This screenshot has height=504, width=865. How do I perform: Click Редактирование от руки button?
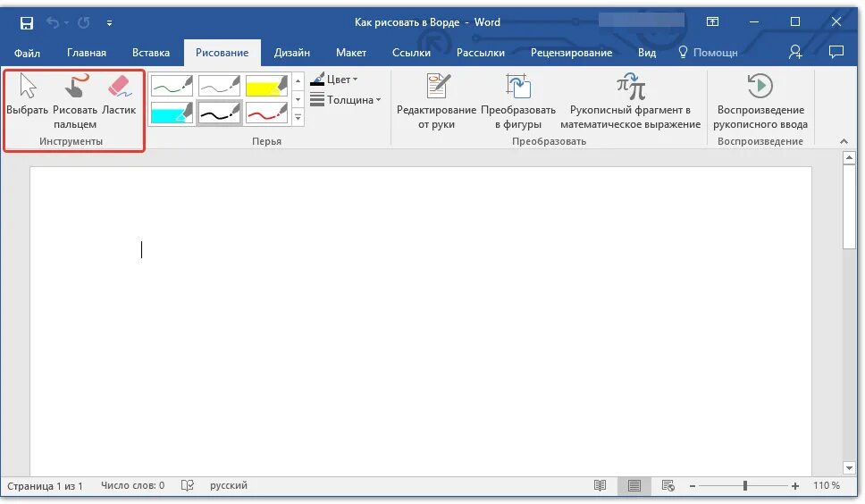point(436,102)
